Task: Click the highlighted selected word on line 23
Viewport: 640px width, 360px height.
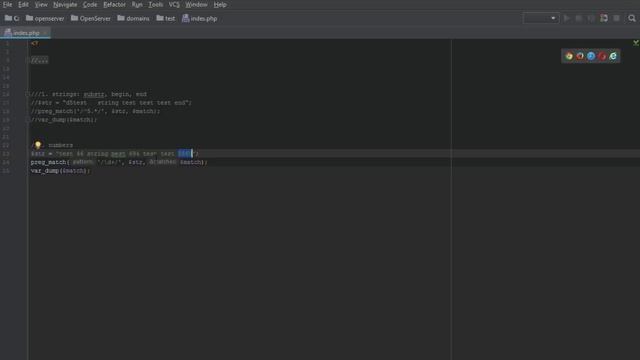Action: (x=185, y=153)
